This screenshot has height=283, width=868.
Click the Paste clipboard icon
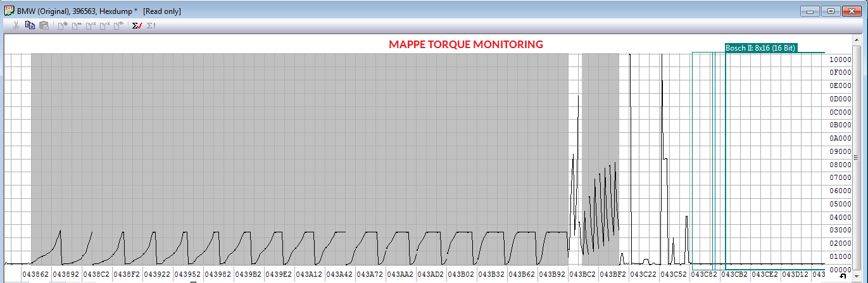(44, 26)
